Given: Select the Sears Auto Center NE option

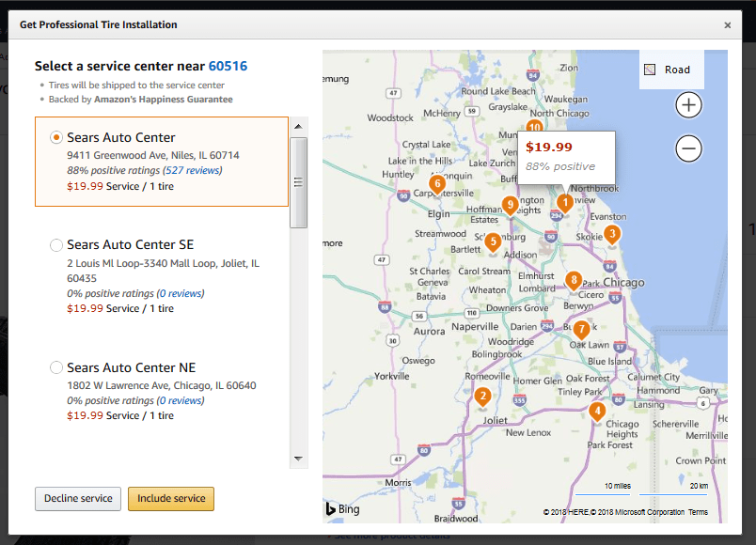Looking at the screenshot, I should 55,367.
